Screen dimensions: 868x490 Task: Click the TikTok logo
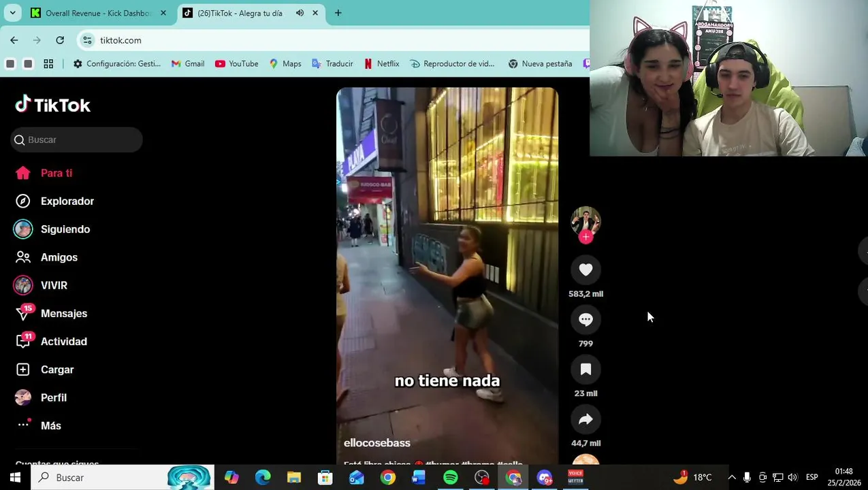coord(52,104)
